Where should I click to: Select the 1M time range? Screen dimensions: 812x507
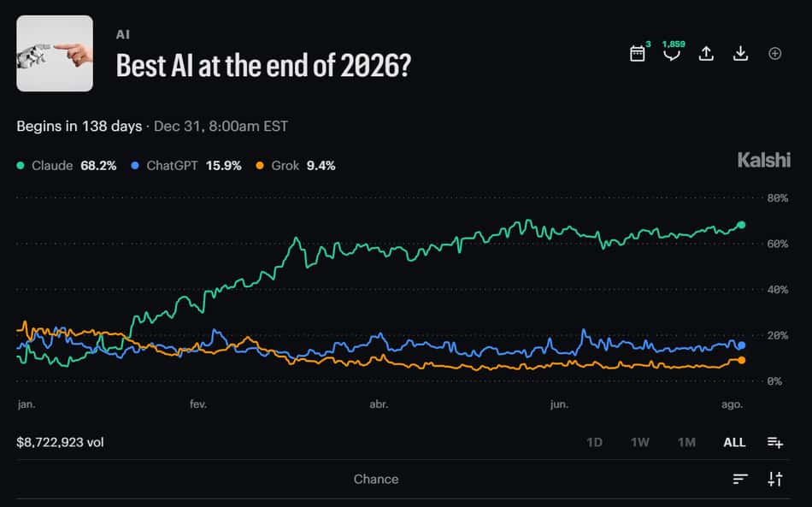point(686,442)
